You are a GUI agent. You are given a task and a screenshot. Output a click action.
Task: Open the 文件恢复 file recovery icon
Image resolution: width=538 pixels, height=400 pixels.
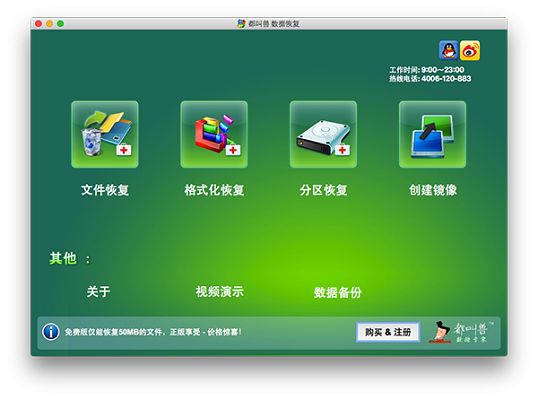[x=105, y=134]
